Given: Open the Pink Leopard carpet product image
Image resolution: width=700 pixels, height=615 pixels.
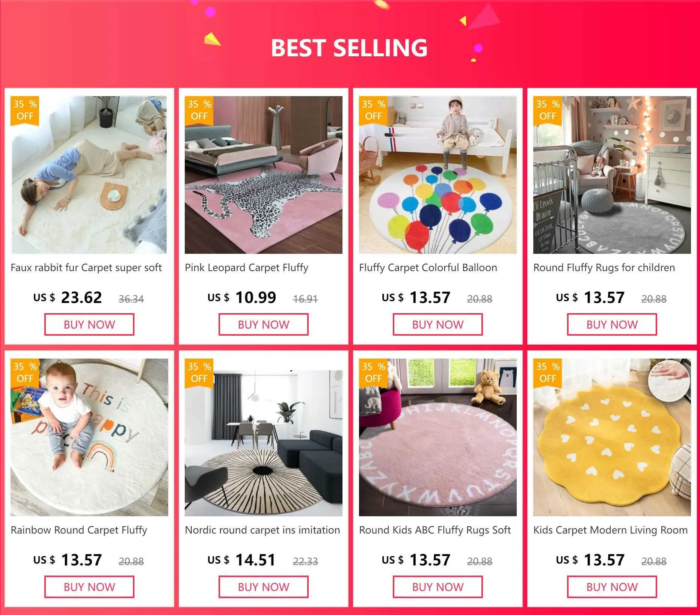Looking at the screenshot, I should [264, 175].
